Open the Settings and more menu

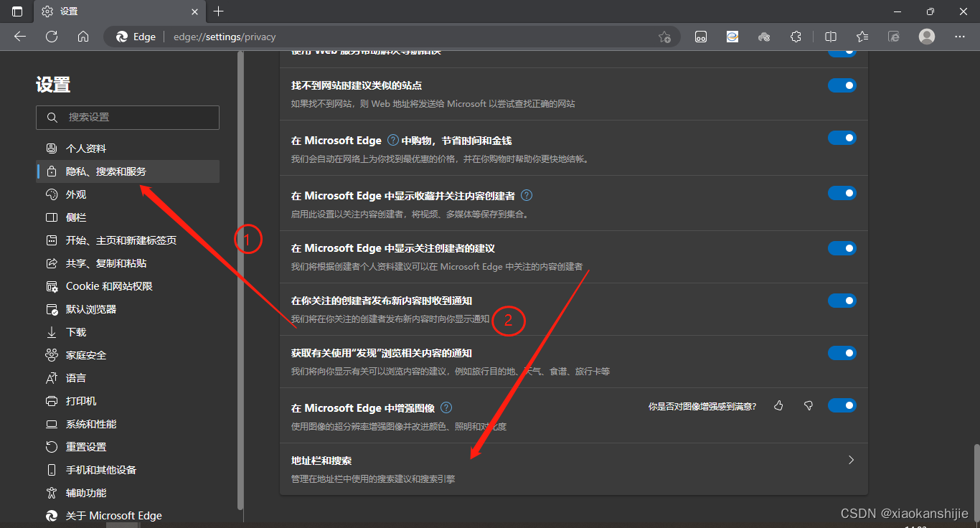tap(960, 37)
